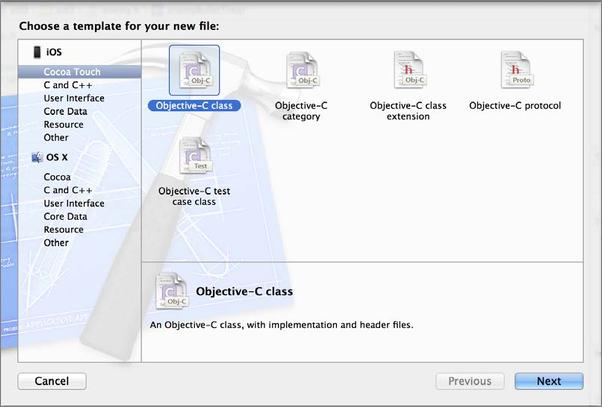Select Other under OS X

(x=56, y=243)
